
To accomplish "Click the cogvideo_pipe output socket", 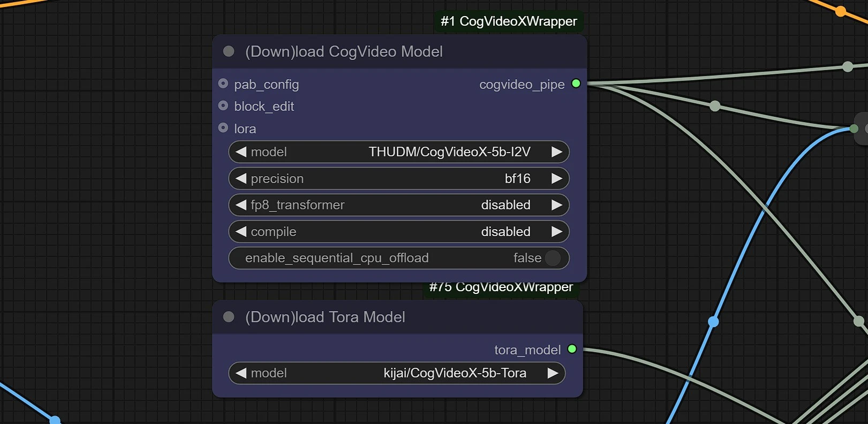I will [x=576, y=84].
